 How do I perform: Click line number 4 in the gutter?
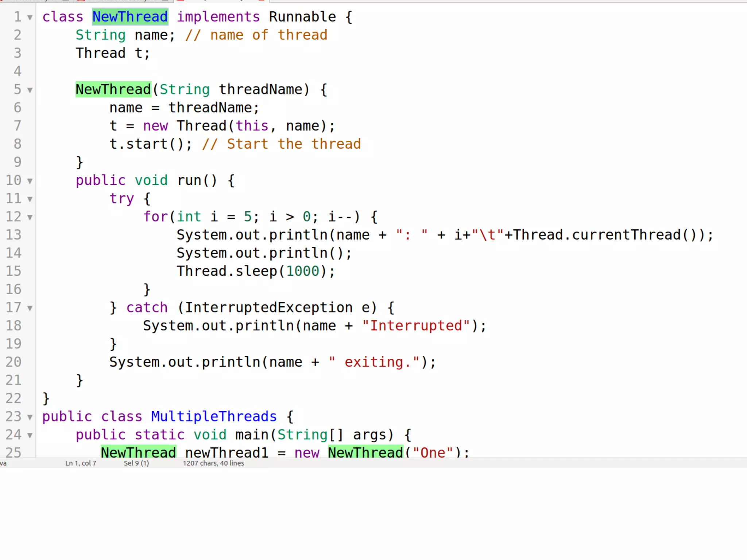pos(18,71)
